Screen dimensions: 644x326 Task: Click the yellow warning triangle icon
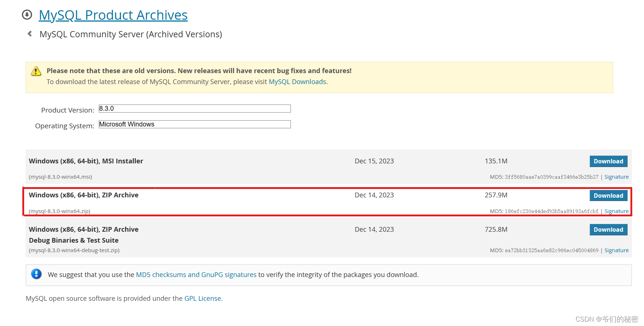(36, 71)
